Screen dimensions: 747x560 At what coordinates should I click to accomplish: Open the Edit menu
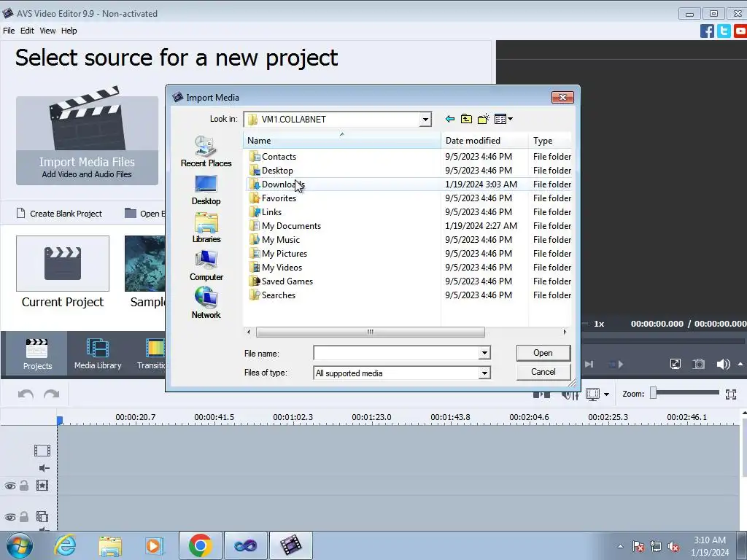coord(27,31)
